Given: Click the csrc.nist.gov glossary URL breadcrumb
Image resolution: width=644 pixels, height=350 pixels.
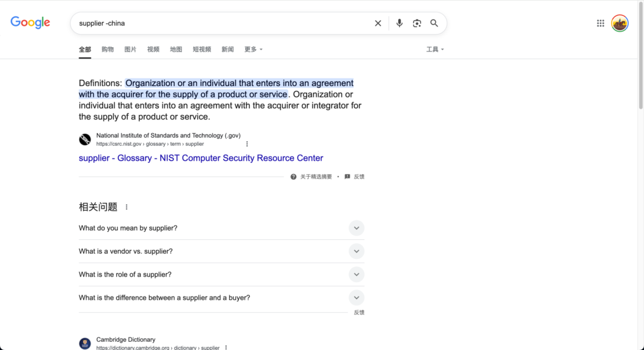Looking at the screenshot, I should click(x=150, y=144).
